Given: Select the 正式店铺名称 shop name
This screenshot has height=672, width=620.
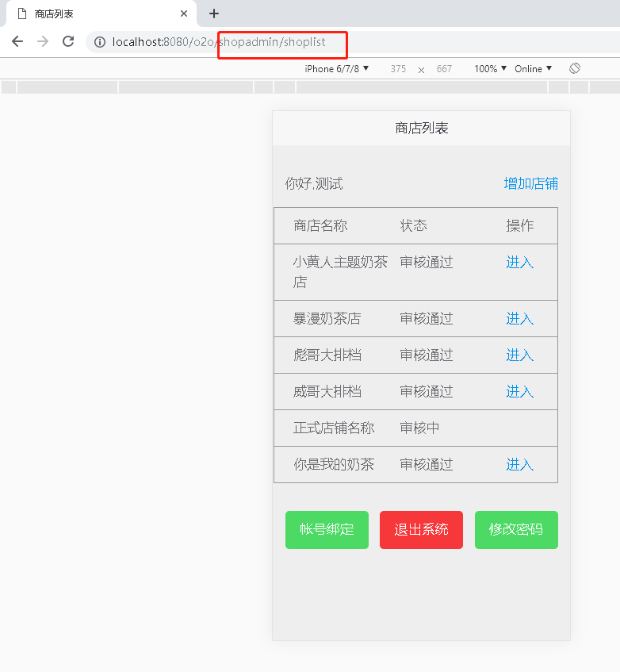Looking at the screenshot, I should [x=334, y=428].
